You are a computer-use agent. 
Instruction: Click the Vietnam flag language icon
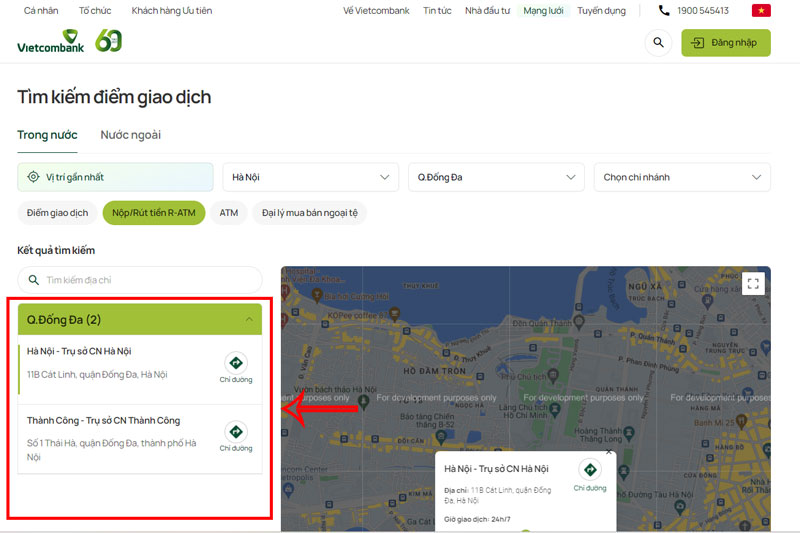[761, 10]
